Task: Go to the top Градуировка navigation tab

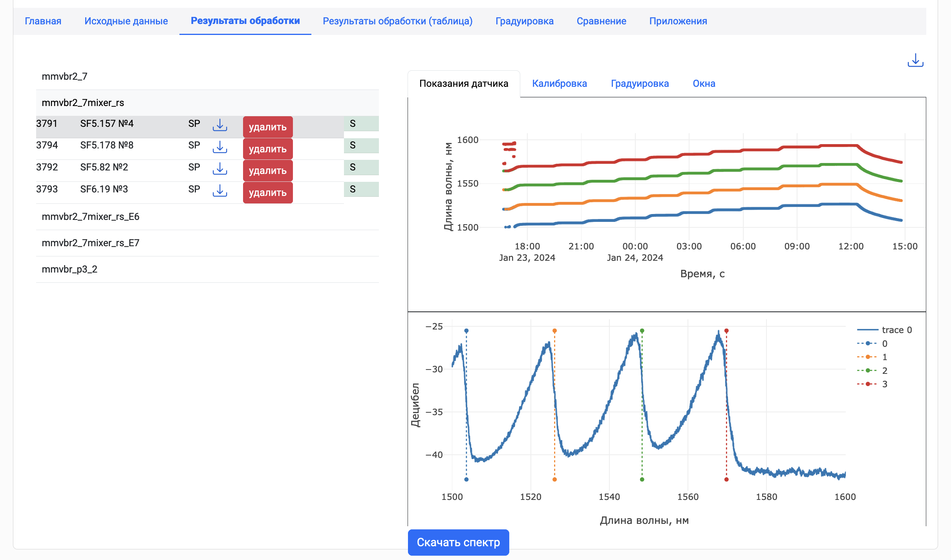Action: click(525, 21)
